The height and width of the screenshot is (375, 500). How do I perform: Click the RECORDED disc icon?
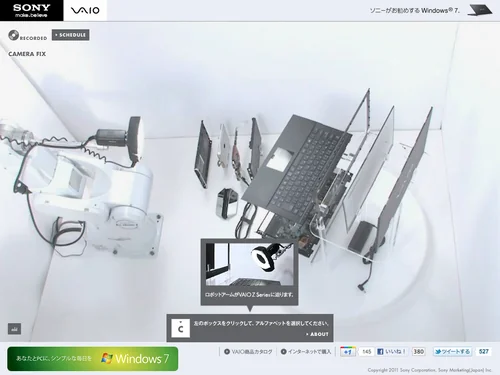point(14,35)
